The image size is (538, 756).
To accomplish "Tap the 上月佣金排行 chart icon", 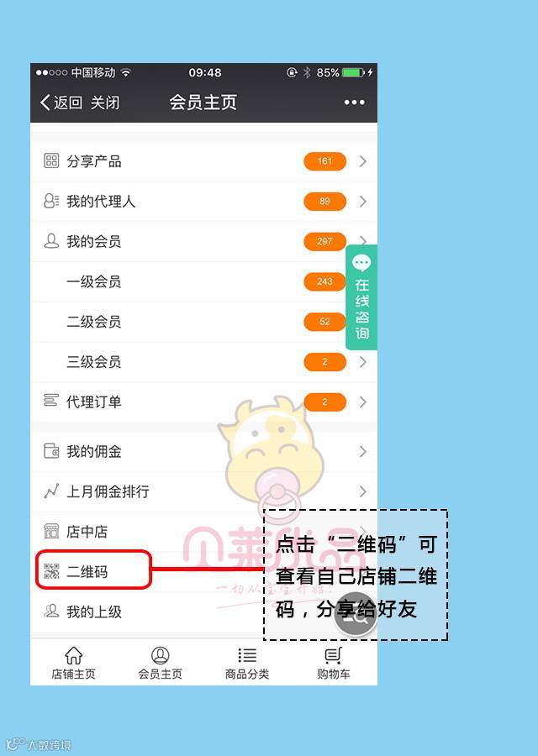I will (51, 491).
